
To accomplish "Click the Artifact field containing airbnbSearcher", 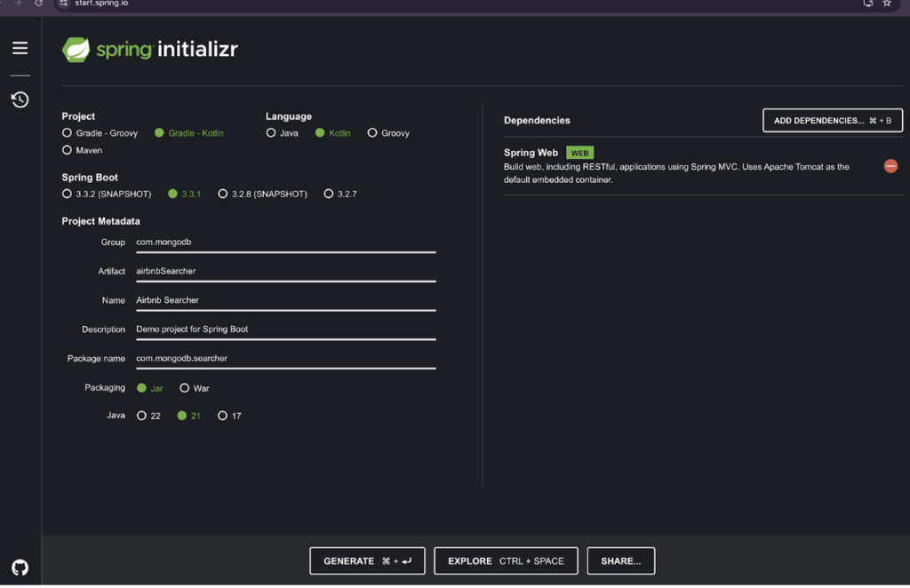I will pyautogui.click(x=284, y=271).
